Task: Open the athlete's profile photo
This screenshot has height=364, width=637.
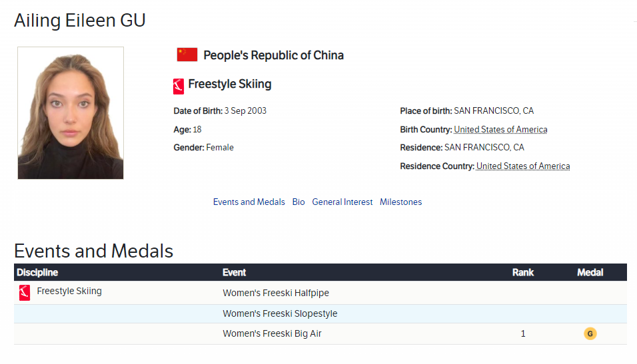Action: click(x=71, y=113)
